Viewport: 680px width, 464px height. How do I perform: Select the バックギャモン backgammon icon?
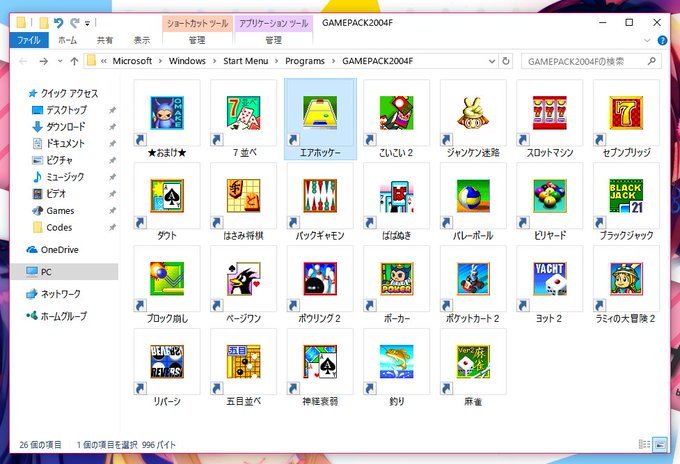[320, 196]
